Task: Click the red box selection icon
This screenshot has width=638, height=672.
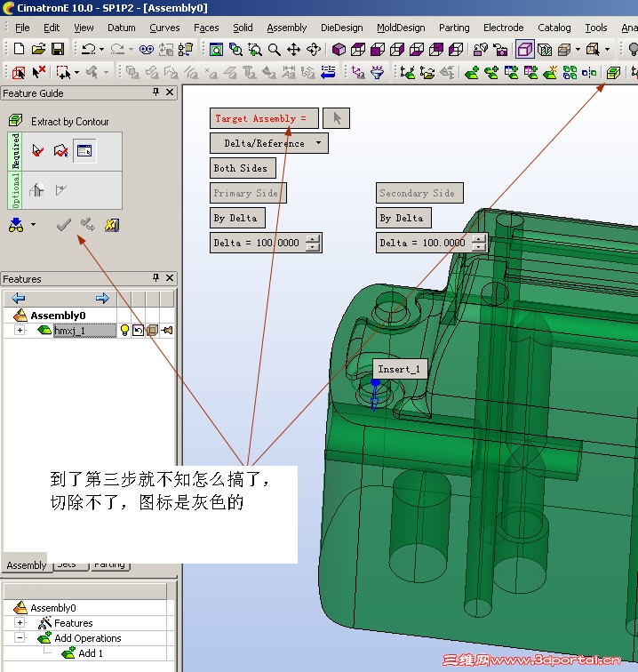Action: [x=19, y=72]
